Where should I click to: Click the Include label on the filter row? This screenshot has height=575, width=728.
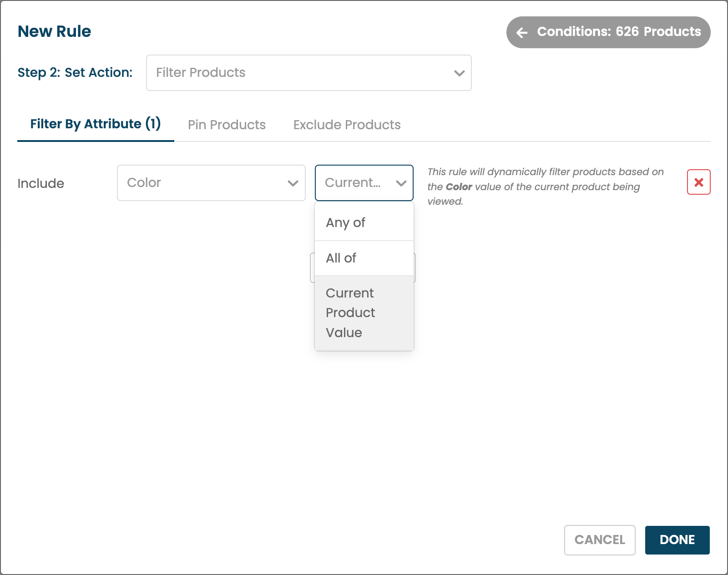[x=41, y=183]
